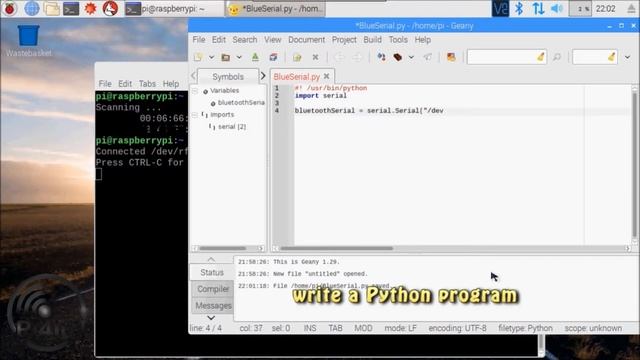640x360 pixels.
Task: Click the up chevron above message tabs
Action: pos(211,259)
